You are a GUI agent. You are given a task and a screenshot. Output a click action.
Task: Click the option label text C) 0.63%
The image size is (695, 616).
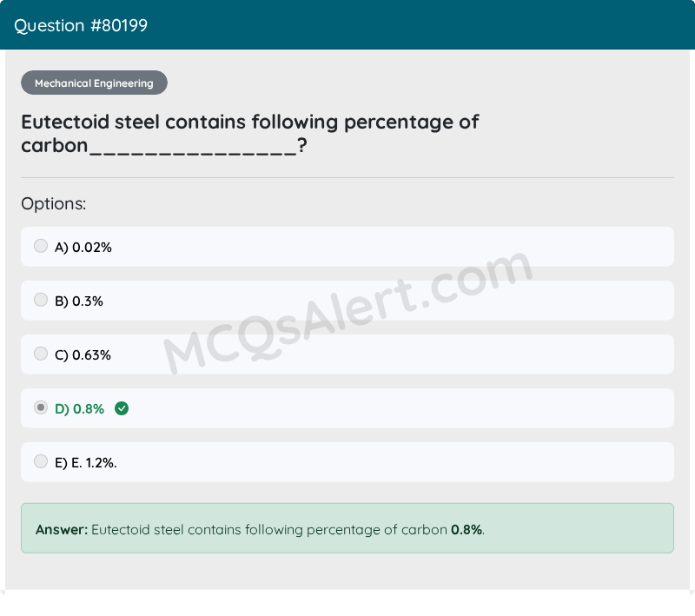tap(83, 355)
